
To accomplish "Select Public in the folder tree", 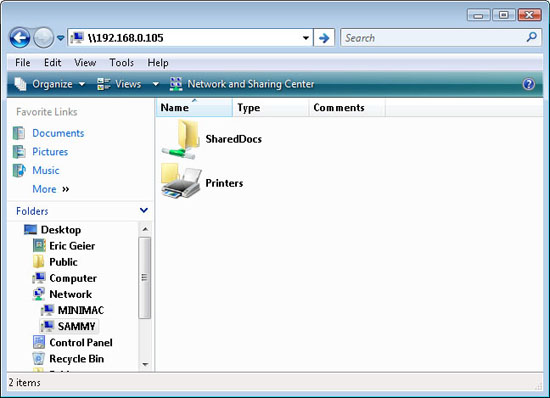I will coord(63,262).
